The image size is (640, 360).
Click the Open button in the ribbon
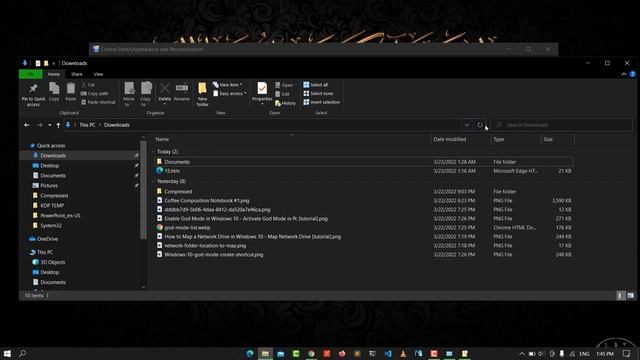pos(284,85)
